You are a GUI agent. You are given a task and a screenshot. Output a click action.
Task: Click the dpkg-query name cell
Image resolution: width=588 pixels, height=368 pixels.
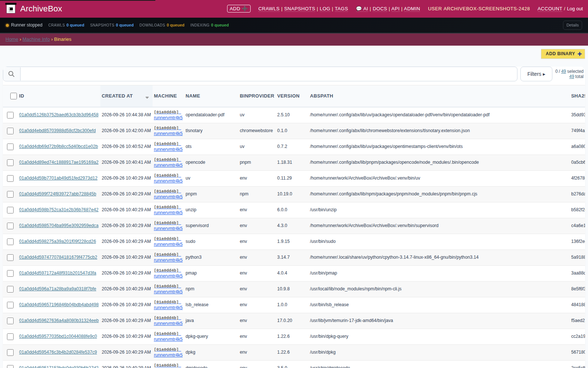tap(197, 336)
